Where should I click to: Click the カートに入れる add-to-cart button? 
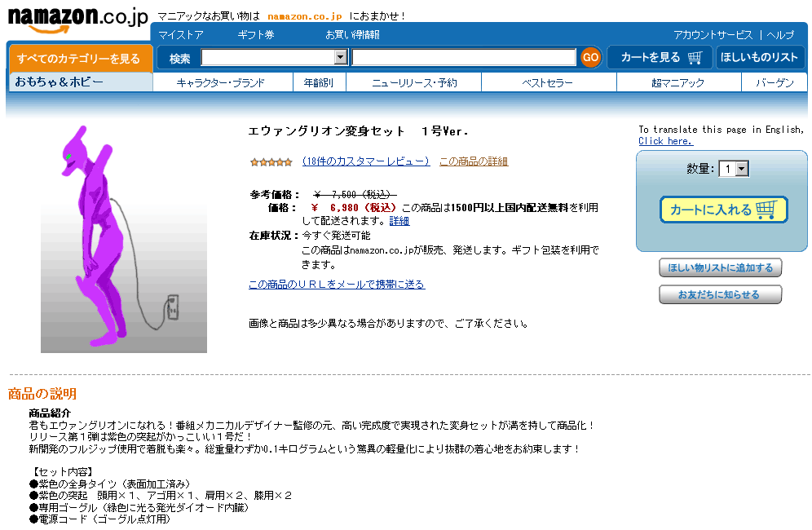tap(723, 210)
